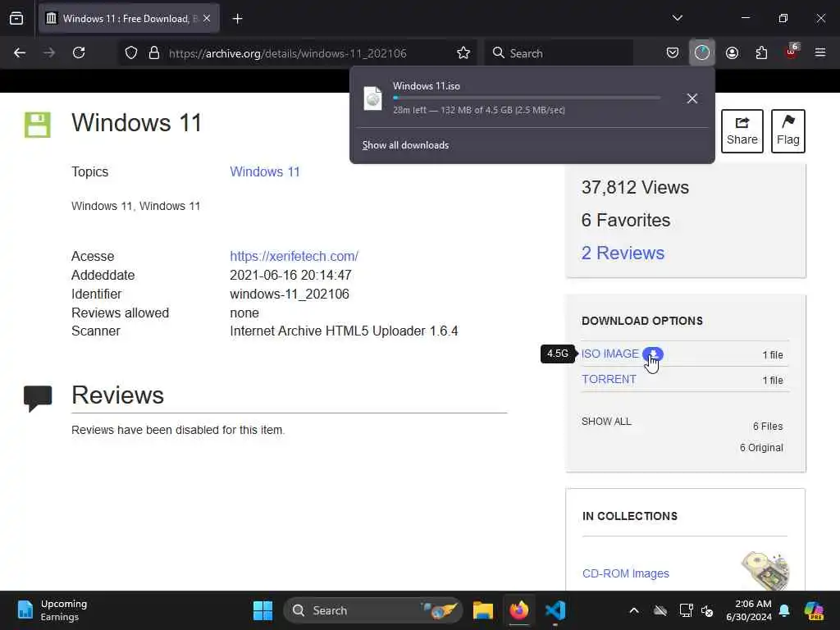This screenshot has height=630, width=840.
Task: Click the download progress bar
Action: tap(526, 98)
